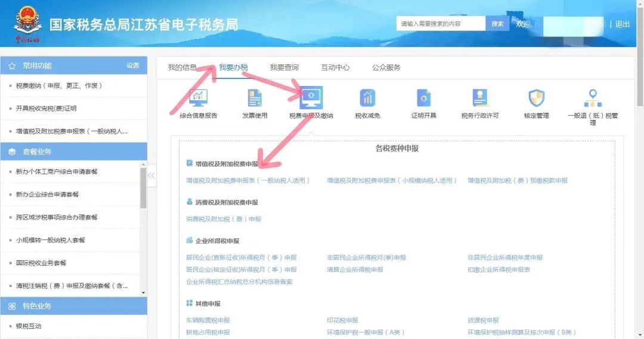Click the 搜索 button
The image size is (644, 339).
tap(497, 24)
